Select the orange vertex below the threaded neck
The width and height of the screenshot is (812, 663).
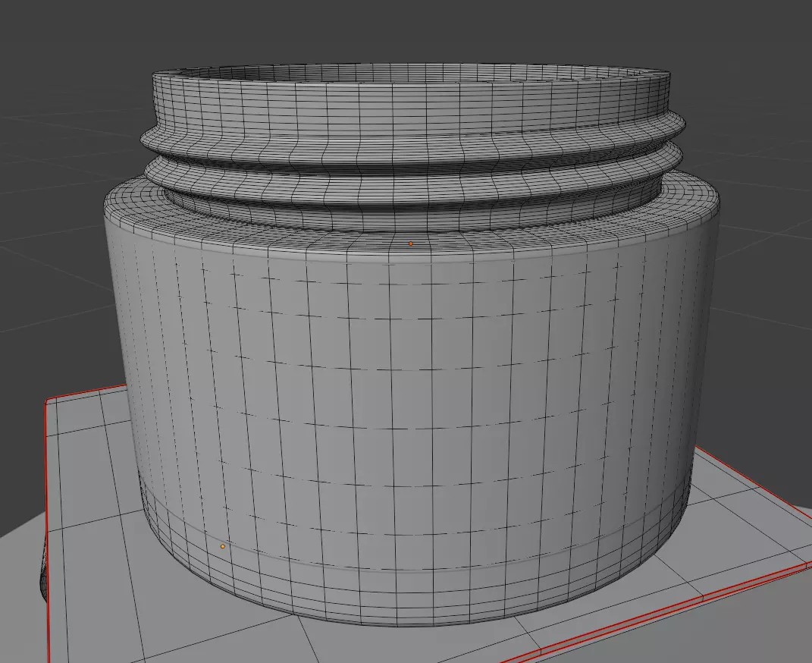411,244
